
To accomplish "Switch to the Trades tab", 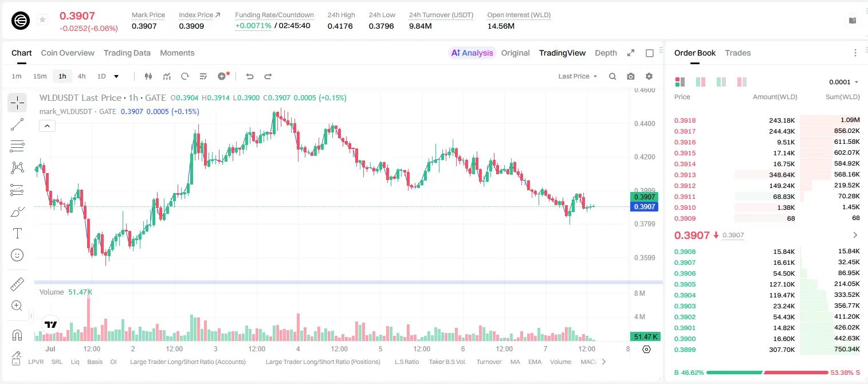I will 738,53.
